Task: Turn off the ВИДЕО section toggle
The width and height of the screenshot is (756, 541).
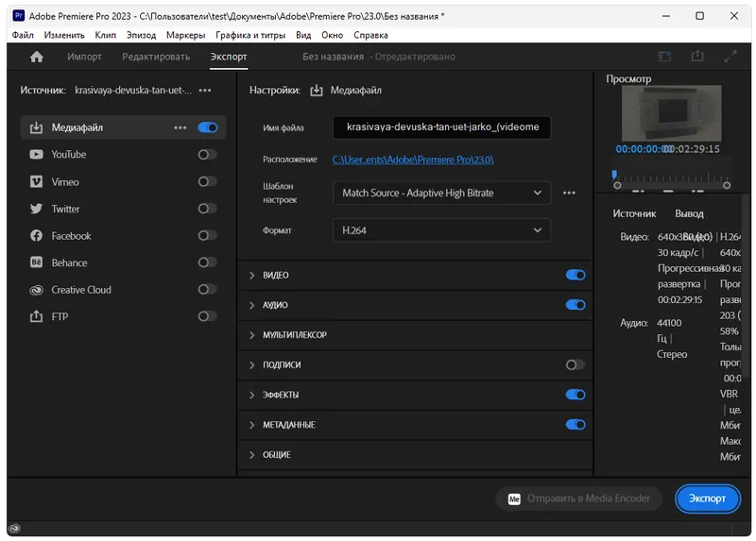Action: click(575, 276)
